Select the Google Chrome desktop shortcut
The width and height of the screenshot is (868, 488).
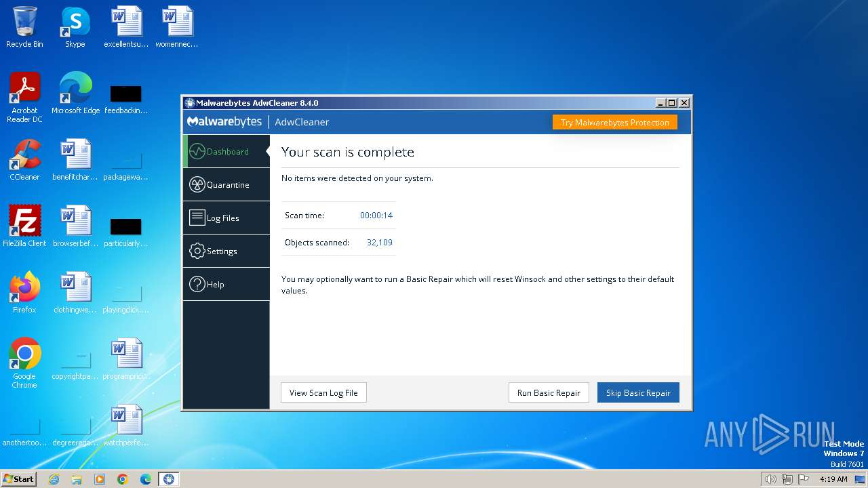24,363
